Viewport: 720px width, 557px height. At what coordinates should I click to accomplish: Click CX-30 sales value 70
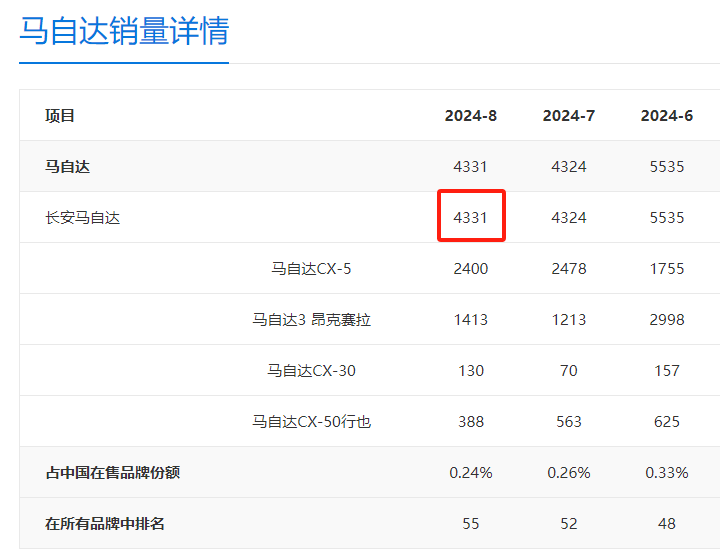point(568,371)
